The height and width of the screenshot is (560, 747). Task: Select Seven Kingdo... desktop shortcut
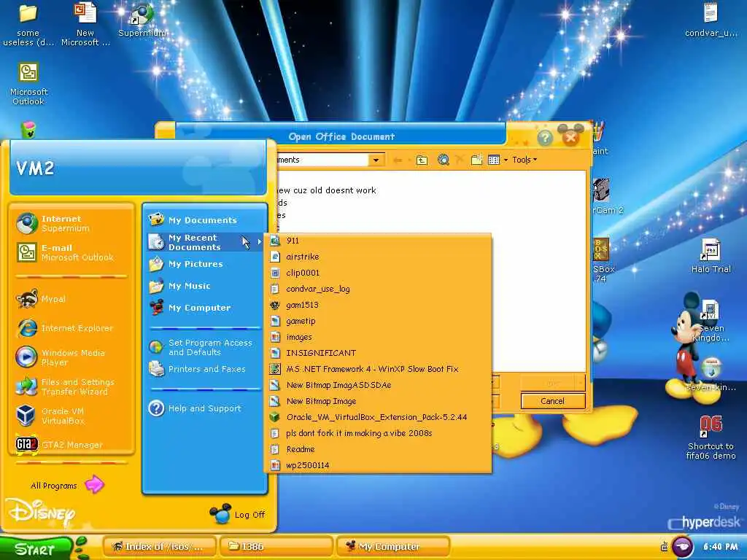coord(711,321)
